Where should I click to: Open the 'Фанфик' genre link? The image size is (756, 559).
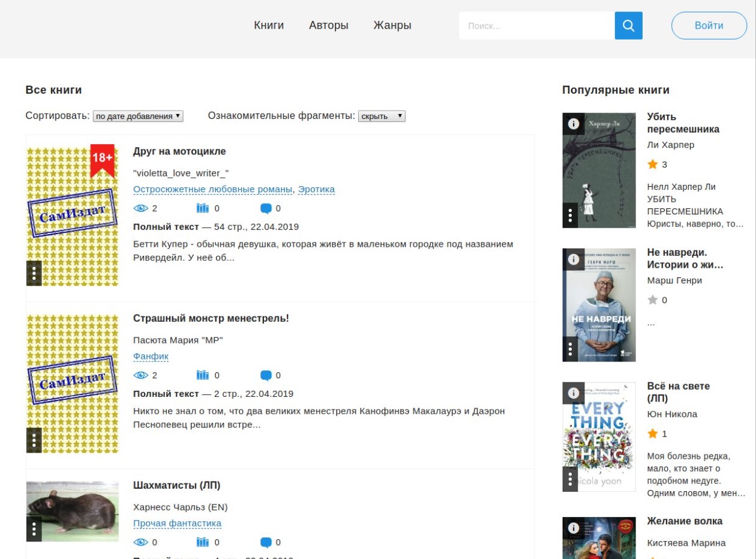(151, 357)
